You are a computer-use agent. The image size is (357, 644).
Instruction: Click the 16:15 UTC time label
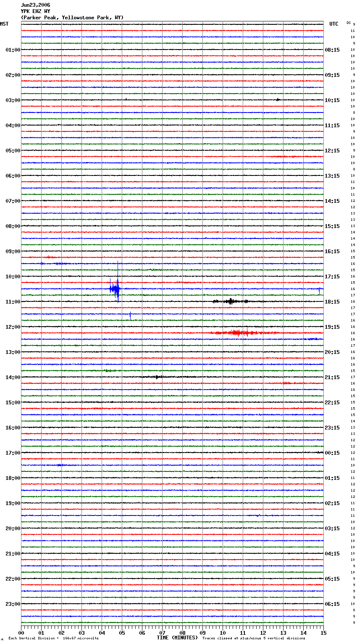(332, 251)
